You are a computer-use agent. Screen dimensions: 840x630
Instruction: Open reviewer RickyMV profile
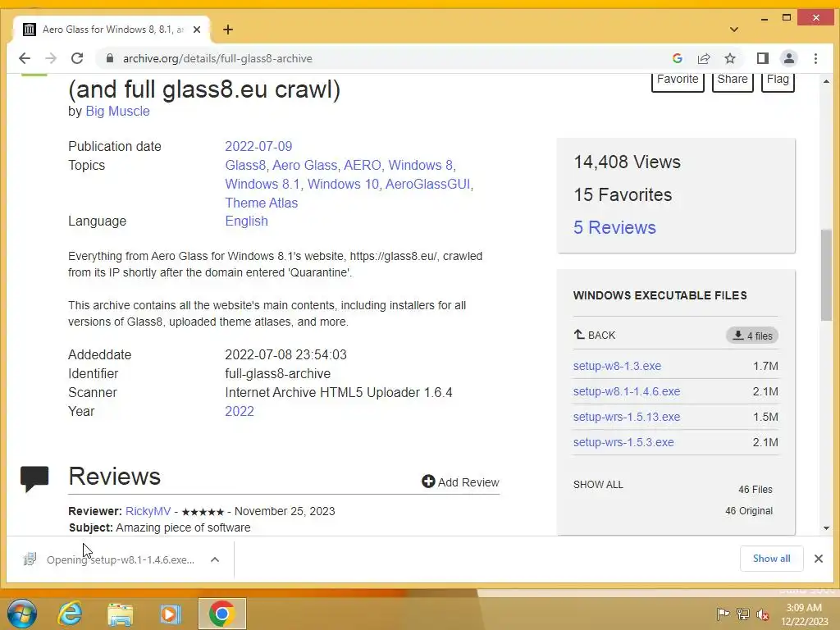[x=148, y=511]
